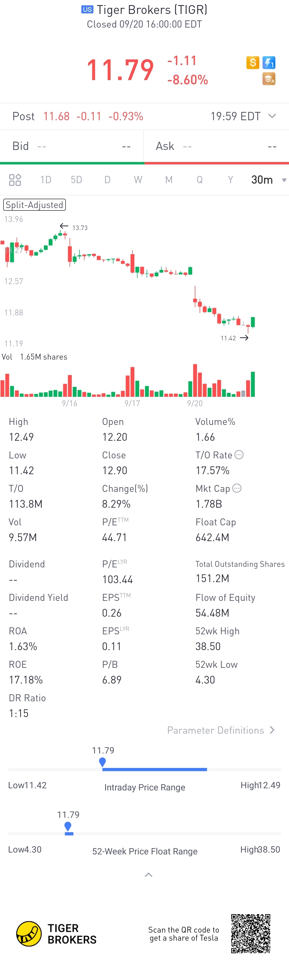
Task: Click the last price 11.79
Action: click(120, 70)
